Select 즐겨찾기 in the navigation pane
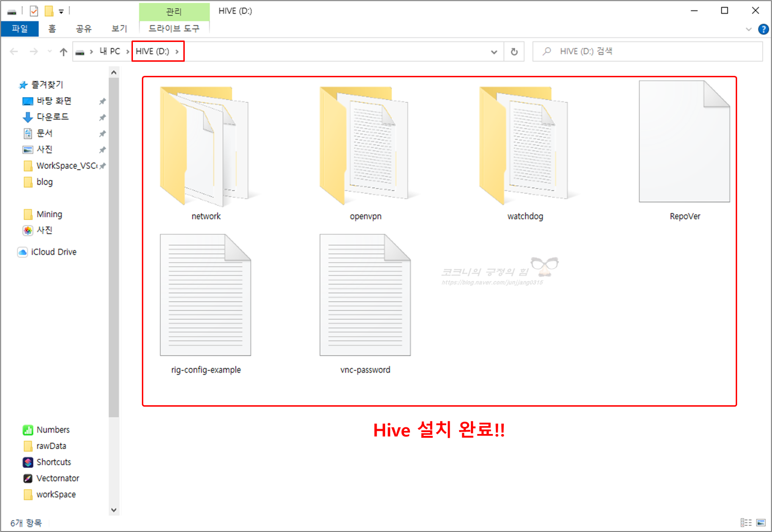 tap(41, 85)
